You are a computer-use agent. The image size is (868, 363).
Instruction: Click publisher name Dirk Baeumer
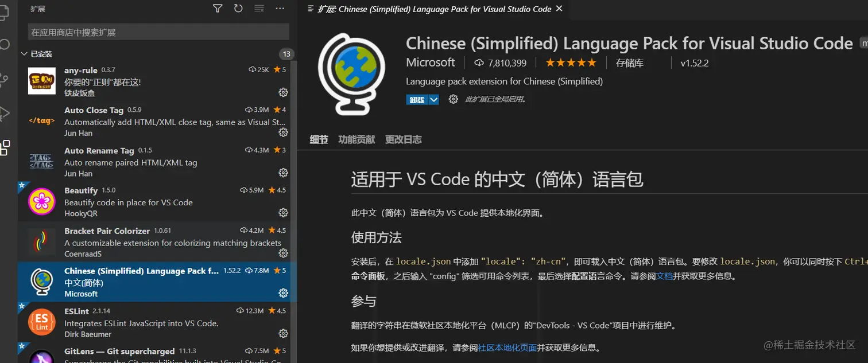point(88,334)
